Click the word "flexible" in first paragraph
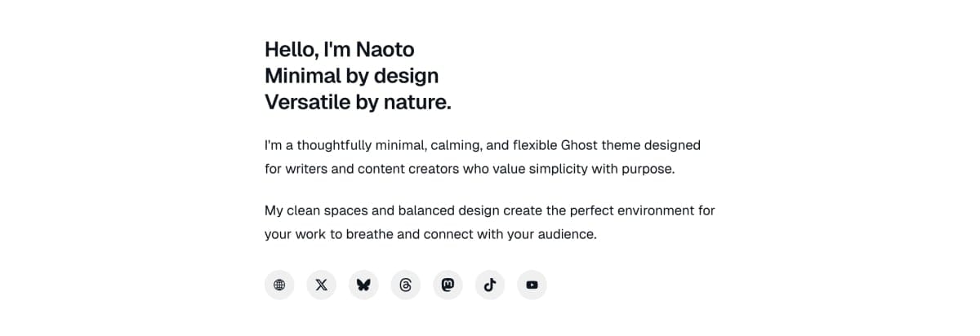The width and height of the screenshot is (980, 336). click(x=535, y=145)
